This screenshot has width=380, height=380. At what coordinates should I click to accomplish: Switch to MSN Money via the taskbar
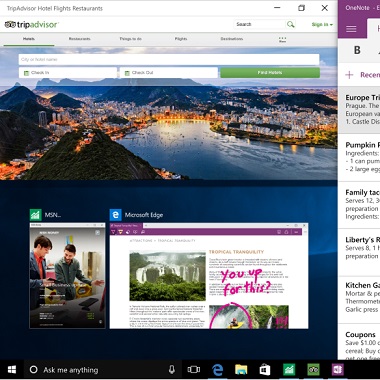click(289, 370)
